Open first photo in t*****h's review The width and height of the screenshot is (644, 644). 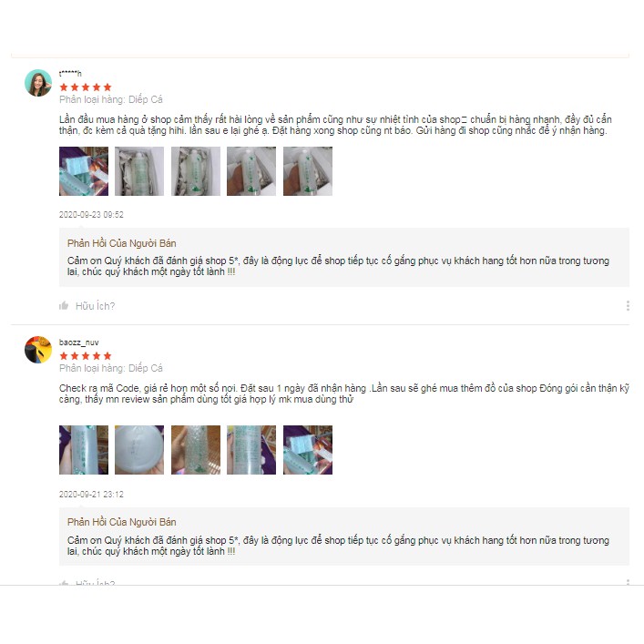tap(84, 171)
